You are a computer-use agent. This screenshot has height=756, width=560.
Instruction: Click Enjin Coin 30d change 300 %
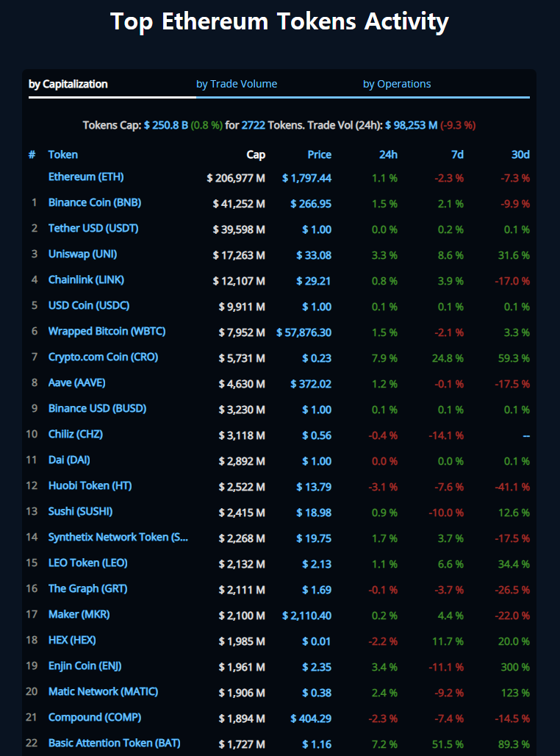point(515,667)
